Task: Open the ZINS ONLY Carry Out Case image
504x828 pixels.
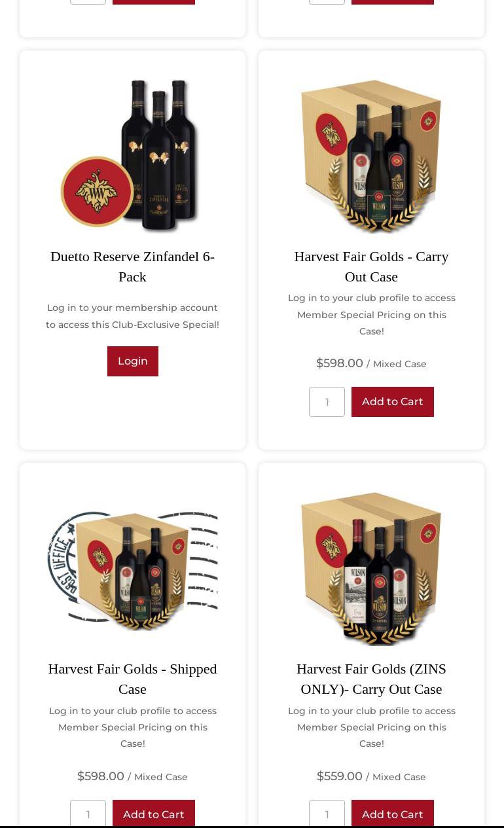Action: [371, 568]
